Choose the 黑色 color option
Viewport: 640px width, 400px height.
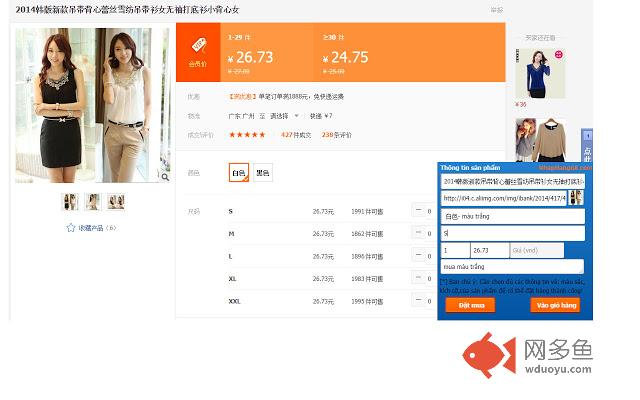point(262,173)
